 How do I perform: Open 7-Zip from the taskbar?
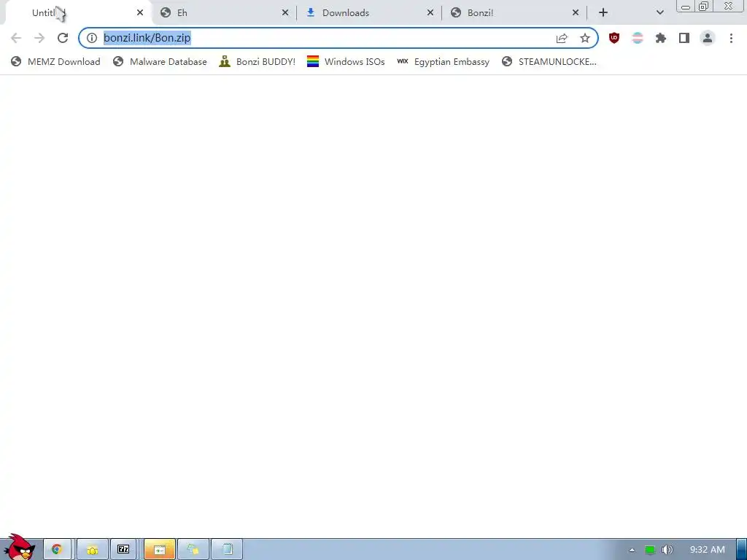click(x=123, y=550)
